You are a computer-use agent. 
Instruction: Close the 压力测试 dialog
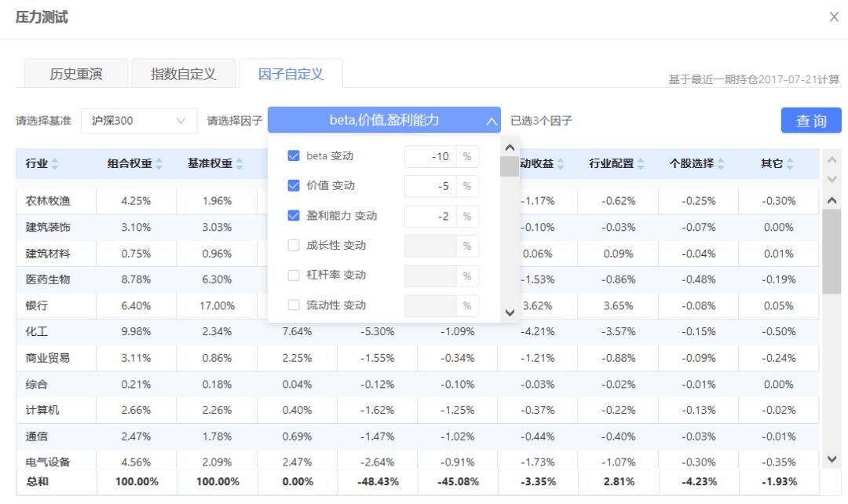pos(834,17)
